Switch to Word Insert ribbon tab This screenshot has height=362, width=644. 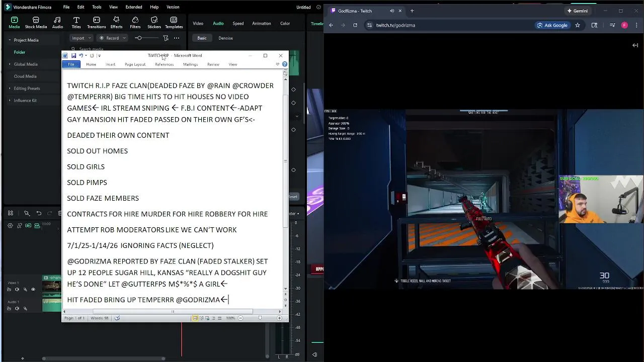[x=110, y=64]
